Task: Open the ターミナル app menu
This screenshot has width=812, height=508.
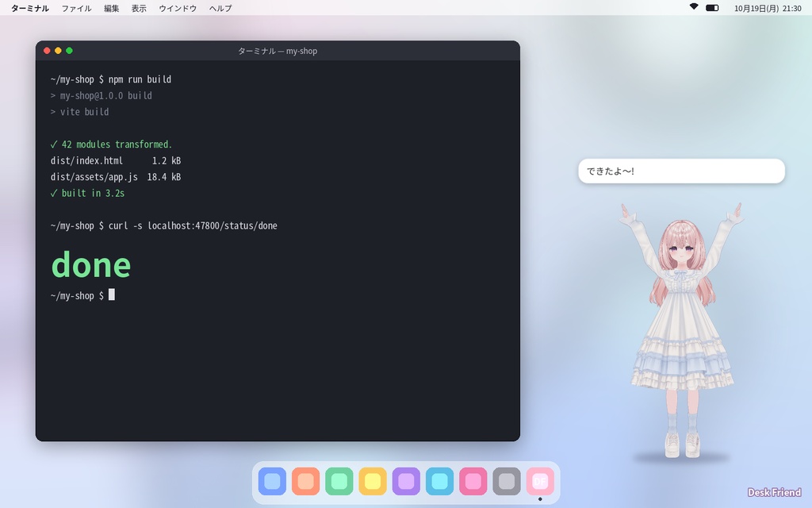Action: (30, 8)
